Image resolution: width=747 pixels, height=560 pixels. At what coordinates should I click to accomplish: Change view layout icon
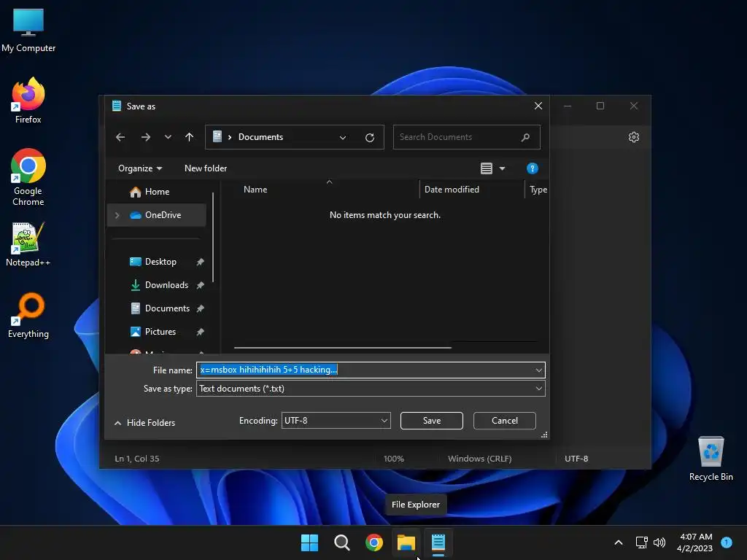[x=487, y=168]
